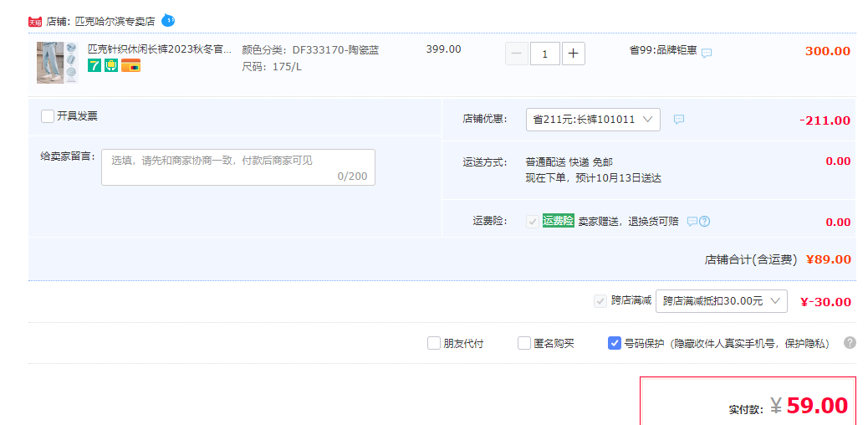Click the gray help icon beside 号码保护
Viewport: 868px width, 425px height.
[x=850, y=342]
